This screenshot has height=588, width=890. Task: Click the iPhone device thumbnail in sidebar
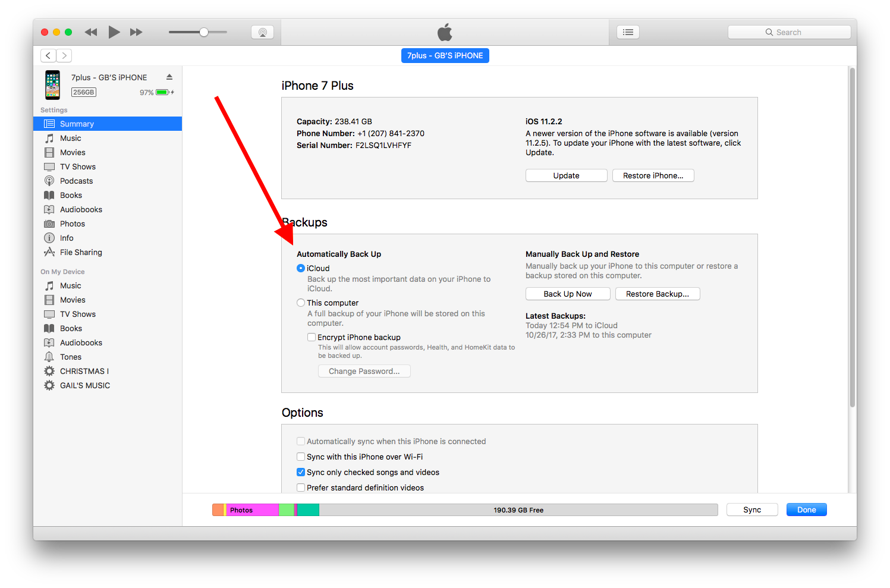pyautogui.click(x=53, y=84)
